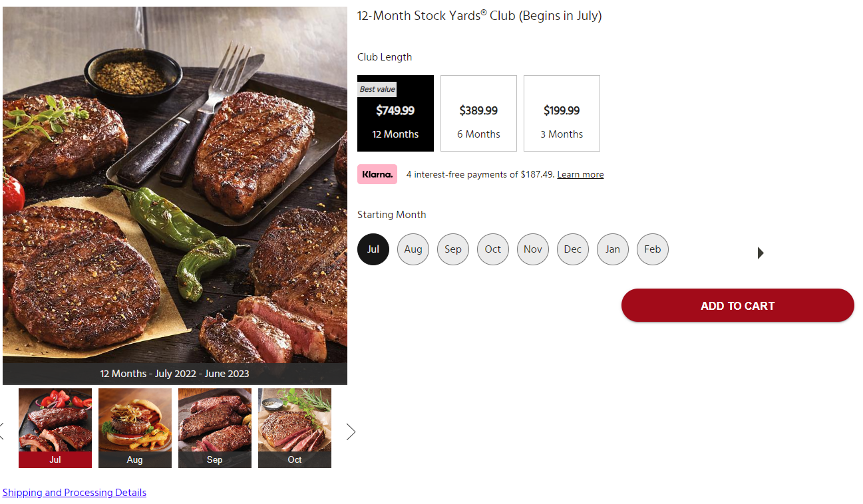
Task: Open Shipping and Processing Details link
Action: pyautogui.click(x=75, y=493)
